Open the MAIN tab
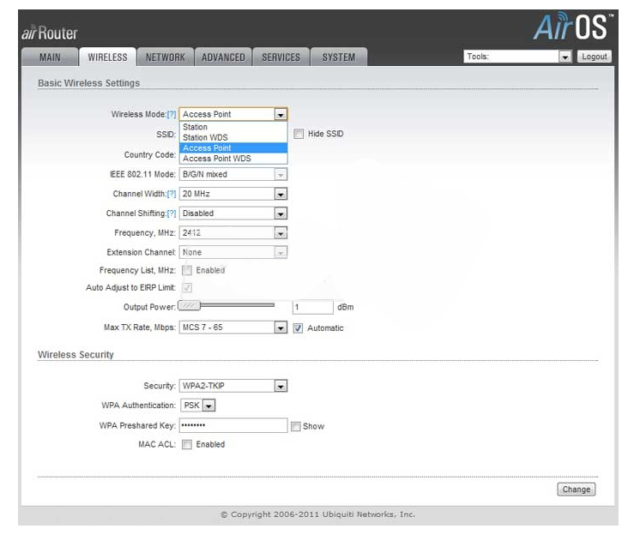This screenshot has width=640, height=541. point(50,57)
